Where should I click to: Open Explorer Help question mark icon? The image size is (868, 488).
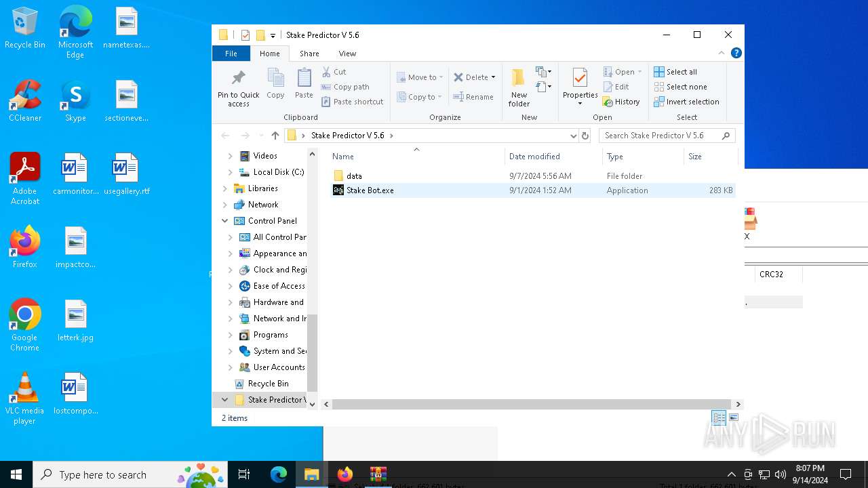pyautogui.click(x=736, y=53)
